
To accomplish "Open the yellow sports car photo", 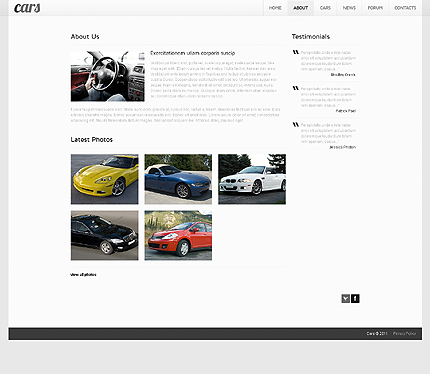I will point(105,179).
